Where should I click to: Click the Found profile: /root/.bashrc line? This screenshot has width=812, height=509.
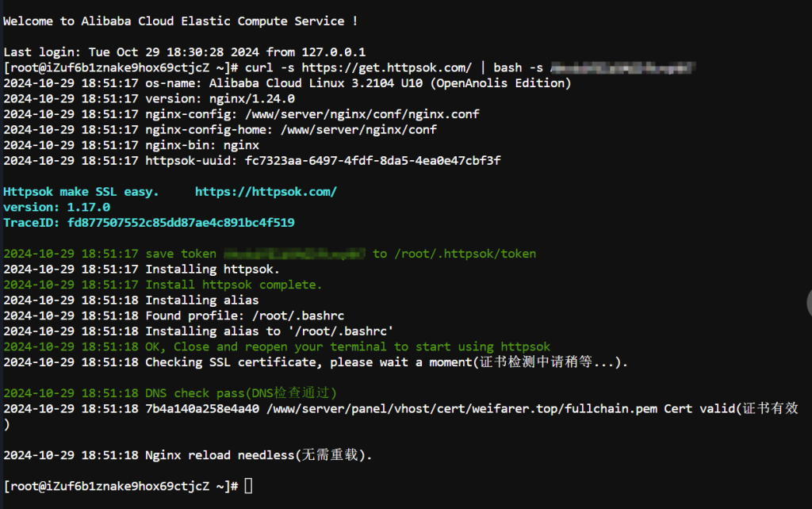244,316
